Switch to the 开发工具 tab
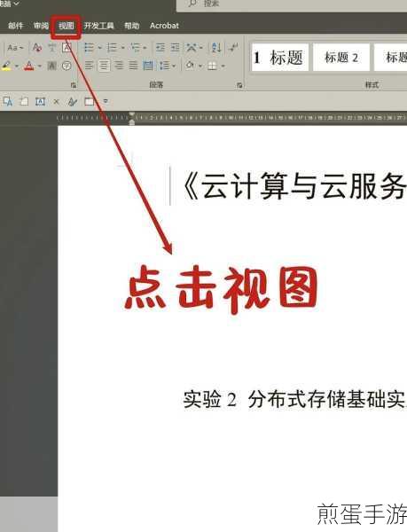Image resolution: width=407 pixels, height=532 pixels. point(98,26)
